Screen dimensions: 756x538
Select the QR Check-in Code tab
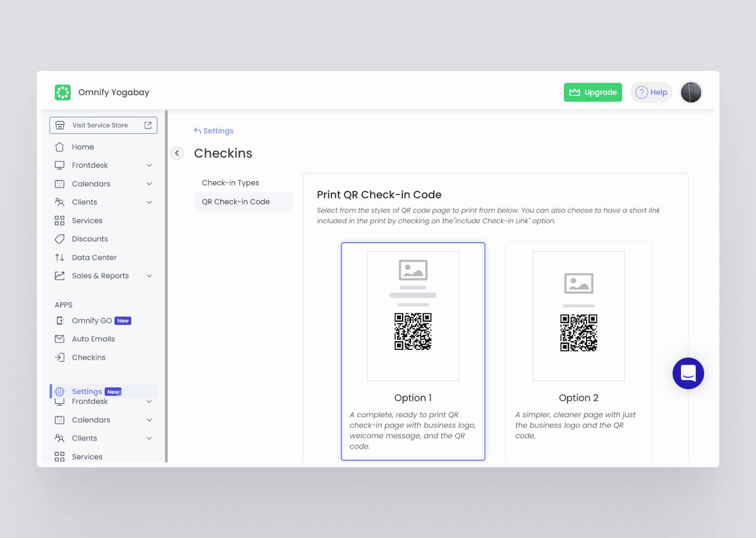click(x=244, y=202)
